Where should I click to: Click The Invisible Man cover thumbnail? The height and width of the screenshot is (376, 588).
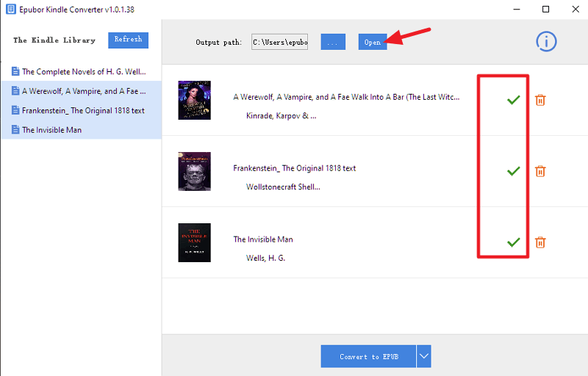(x=194, y=242)
